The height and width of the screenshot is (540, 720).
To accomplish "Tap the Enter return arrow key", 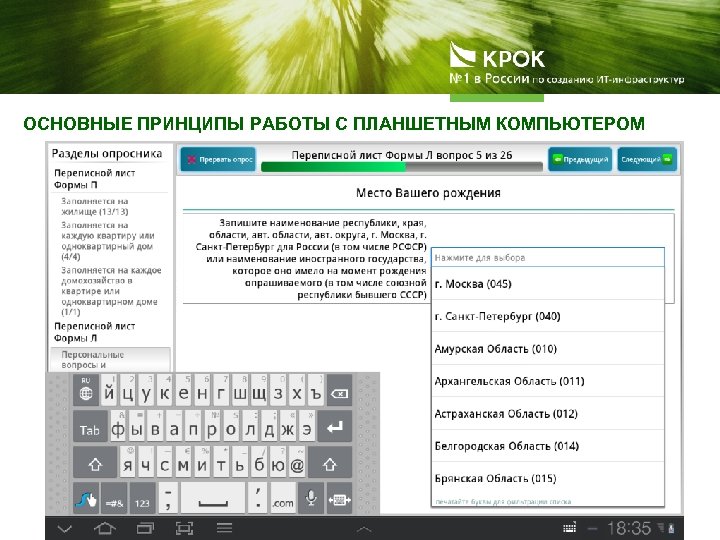I will tap(335, 427).
